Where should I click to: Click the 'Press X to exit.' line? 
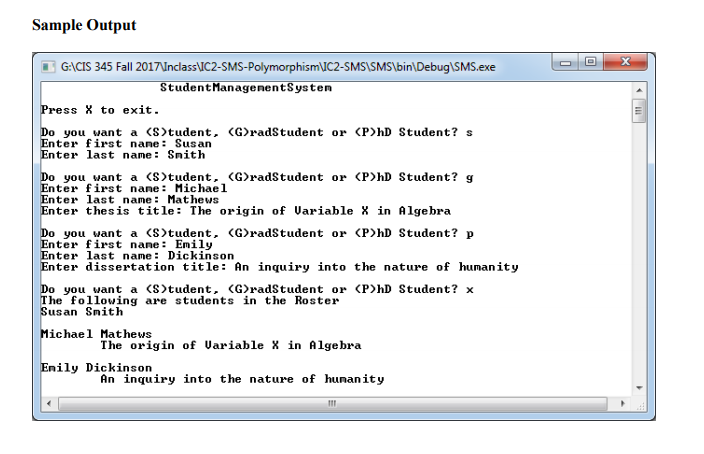coord(100,110)
